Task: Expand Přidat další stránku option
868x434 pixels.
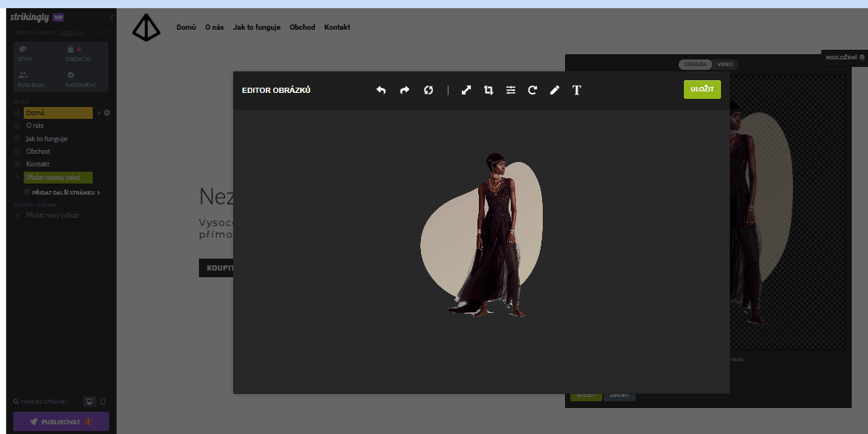Action: point(65,192)
